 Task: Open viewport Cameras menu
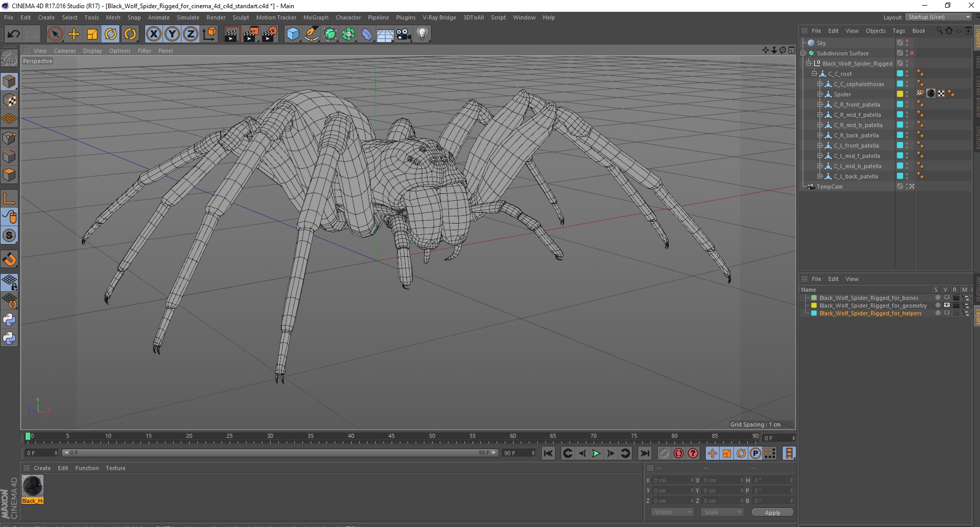coord(65,51)
